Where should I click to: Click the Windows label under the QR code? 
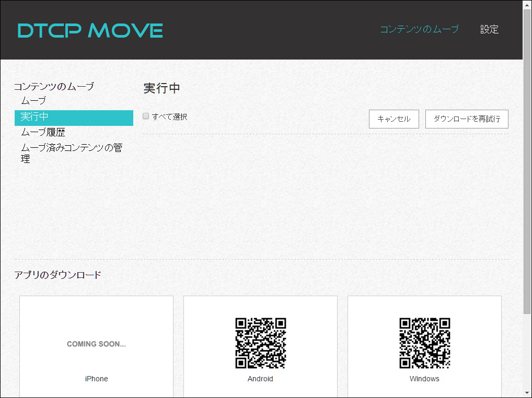(x=424, y=379)
